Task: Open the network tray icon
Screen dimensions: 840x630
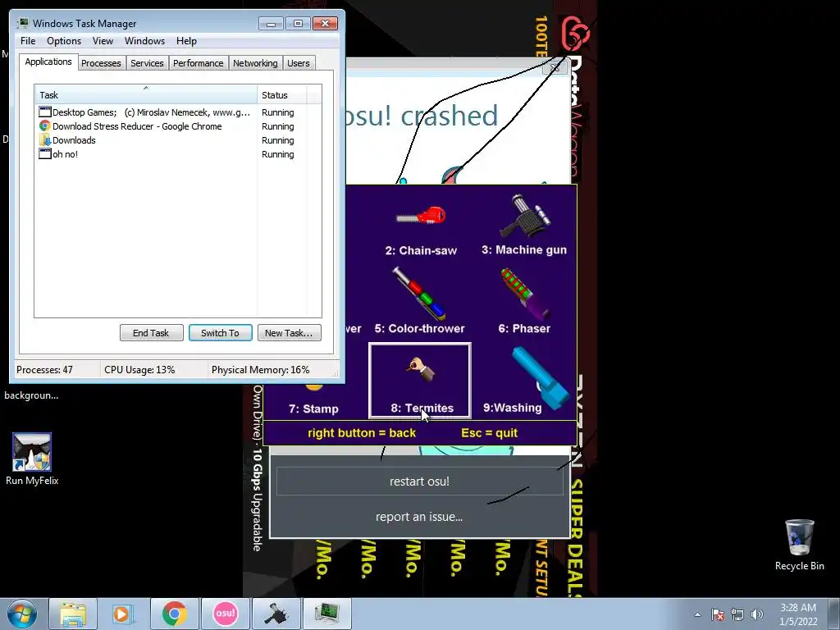Action: coord(737,614)
